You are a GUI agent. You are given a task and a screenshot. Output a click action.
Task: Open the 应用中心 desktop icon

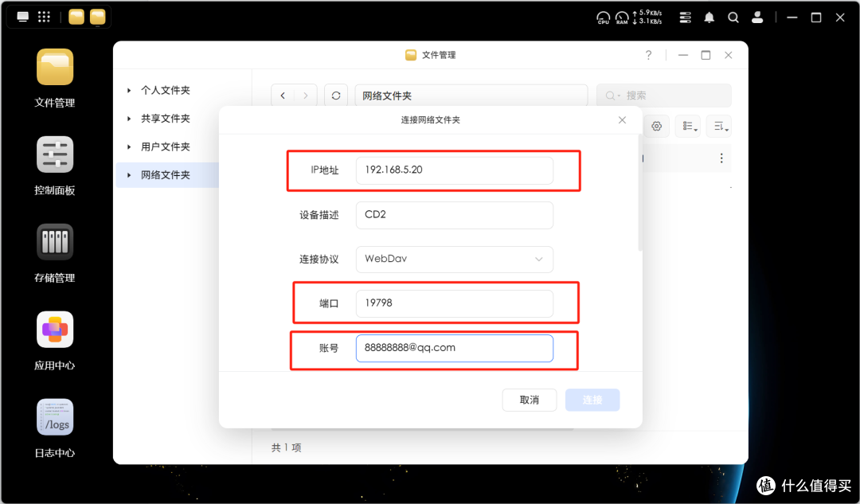coord(55,330)
